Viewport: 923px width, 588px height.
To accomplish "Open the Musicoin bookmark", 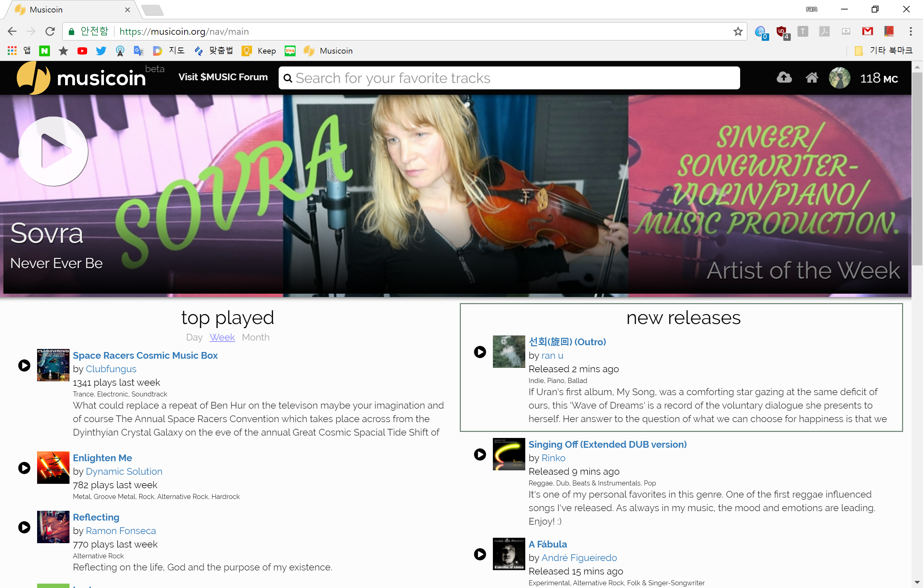I will coord(328,51).
